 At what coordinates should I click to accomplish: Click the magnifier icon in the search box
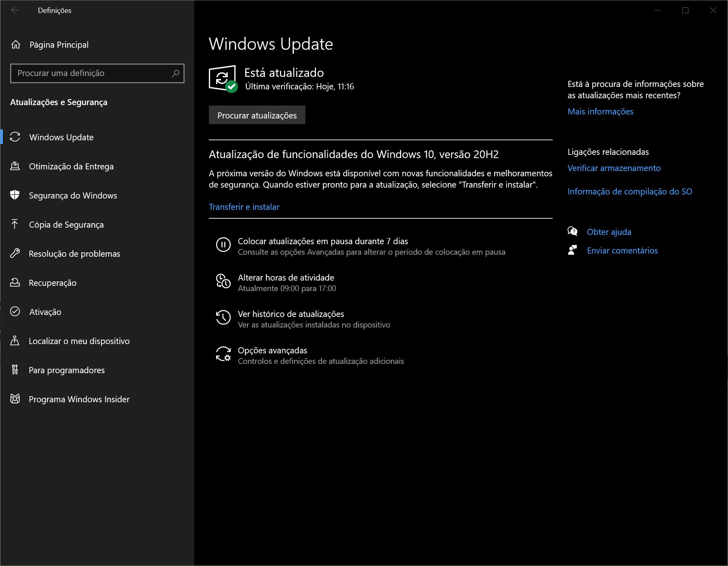(175, 73)
